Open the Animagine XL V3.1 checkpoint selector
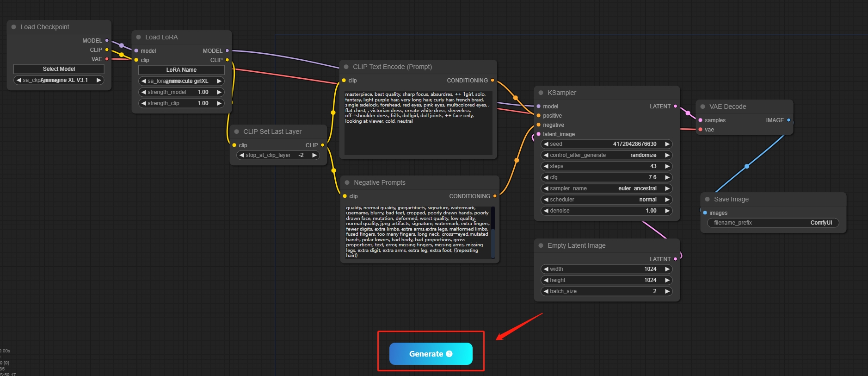Viewport: 868px width, 376px height. coord(59,80)
